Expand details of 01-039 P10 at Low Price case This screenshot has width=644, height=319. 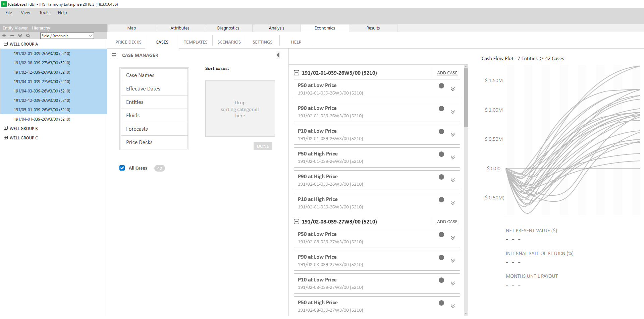pyautogui.click(x=453, y=135)
